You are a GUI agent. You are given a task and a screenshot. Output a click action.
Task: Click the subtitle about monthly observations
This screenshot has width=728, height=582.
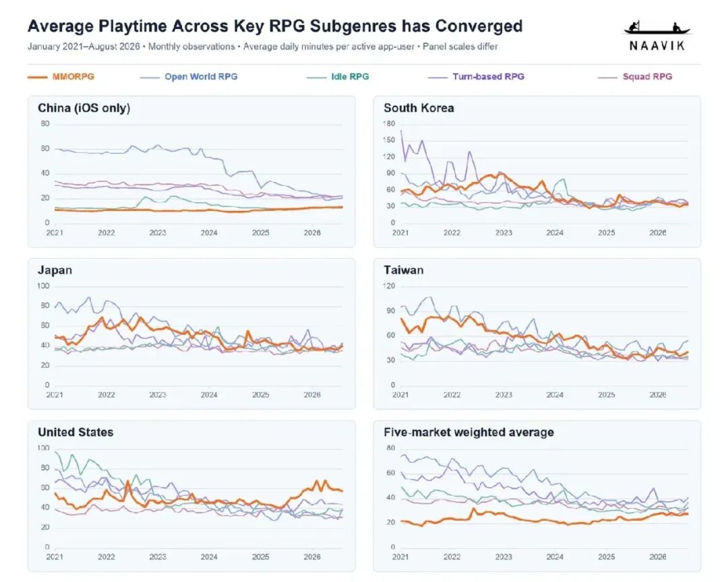pyautogui.click(x=262, y=46)
